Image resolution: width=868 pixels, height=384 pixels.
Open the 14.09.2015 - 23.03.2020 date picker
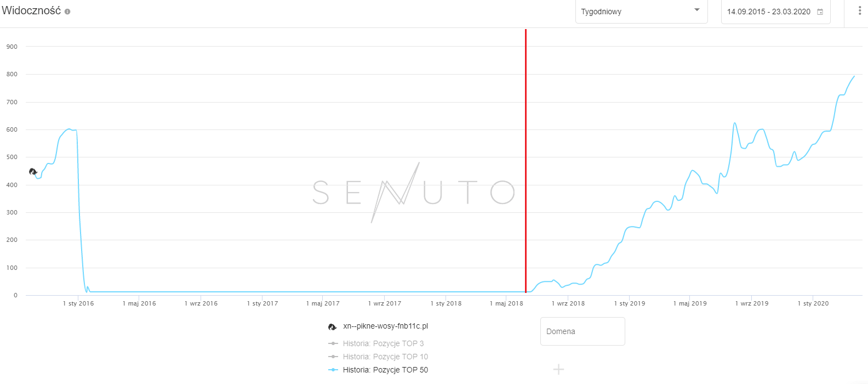pos(768,12)
